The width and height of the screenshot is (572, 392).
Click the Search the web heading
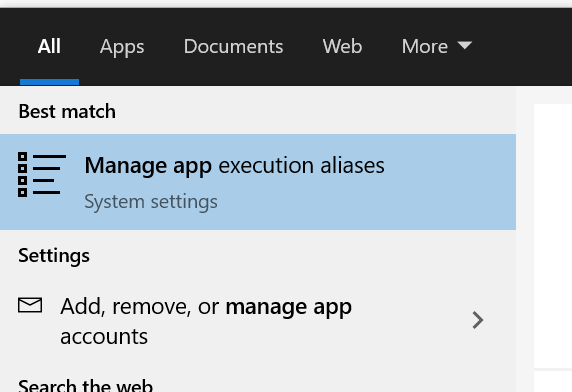point(85,385)
